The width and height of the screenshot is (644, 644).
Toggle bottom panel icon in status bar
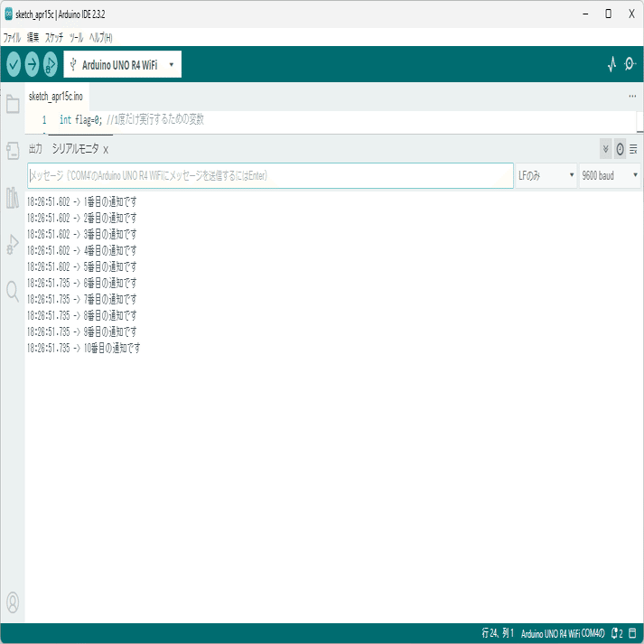(x=633, y=633)
